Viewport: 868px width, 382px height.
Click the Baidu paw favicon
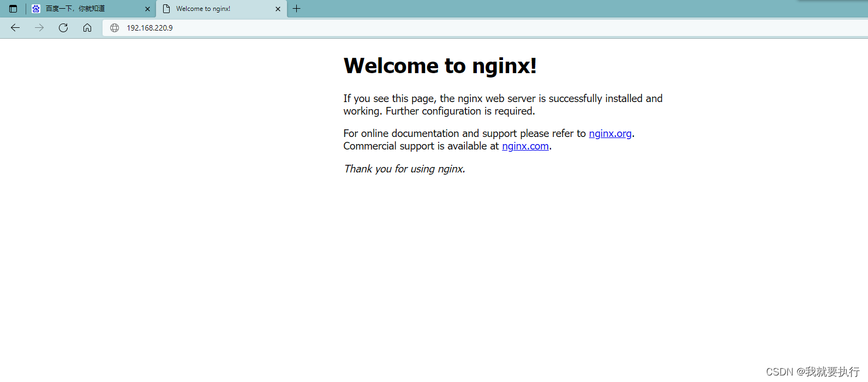click(x=36, y=9)
